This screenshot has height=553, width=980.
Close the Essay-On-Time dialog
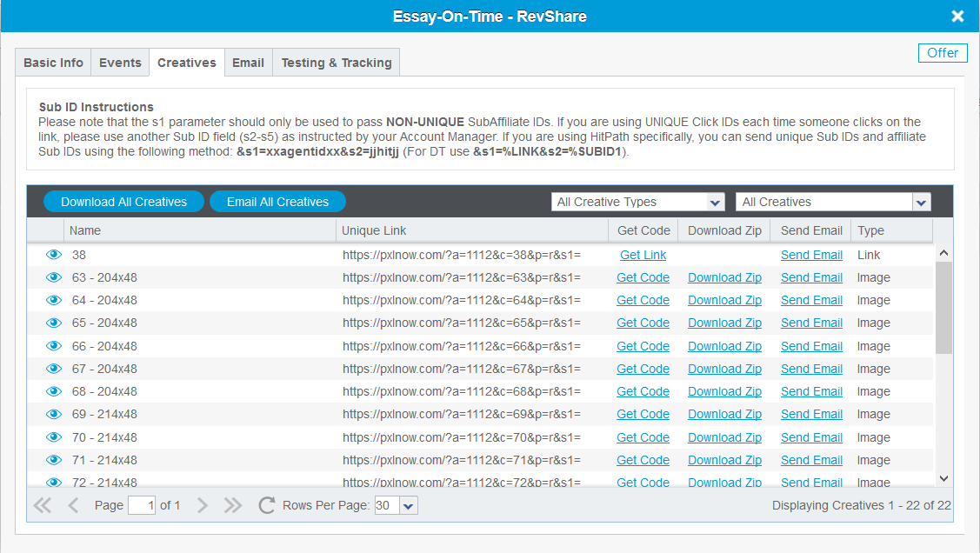click(x=957, y=17)
